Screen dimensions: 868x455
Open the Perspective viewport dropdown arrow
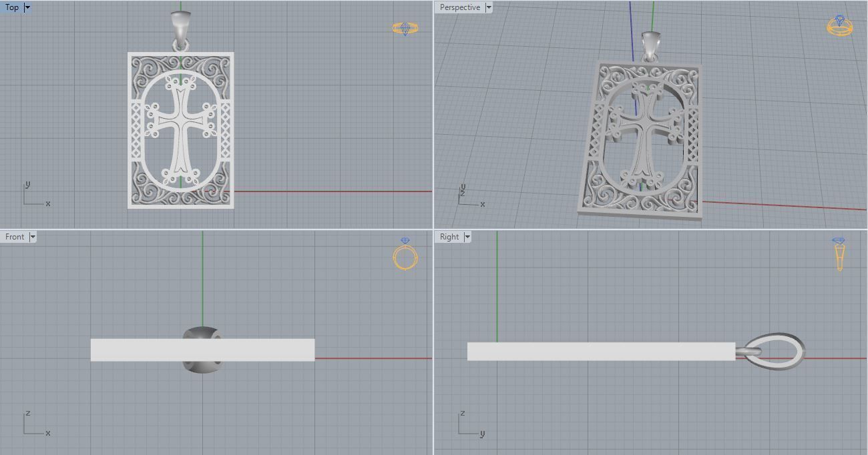tap(489, 7)
